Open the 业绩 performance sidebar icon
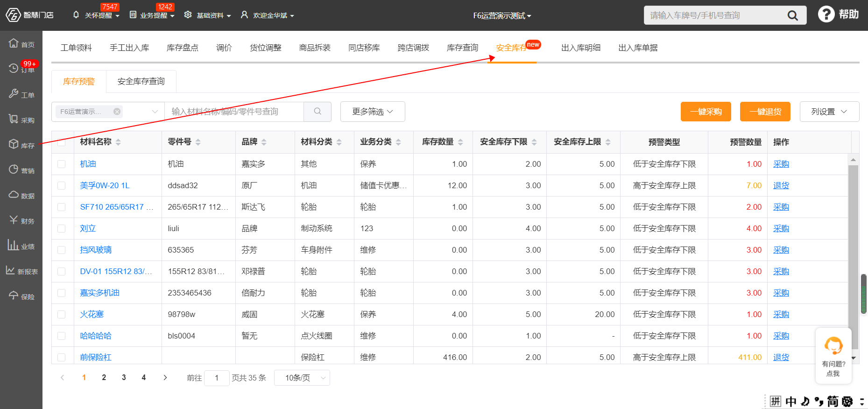This screenshot has height=409, width=868. pyautogui.click(x=13, y=245)
